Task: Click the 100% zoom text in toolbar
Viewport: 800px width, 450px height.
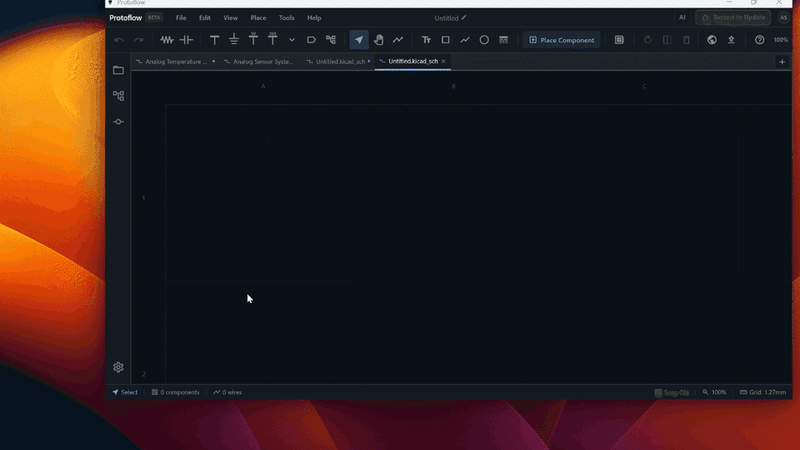Action: [781, 40]
